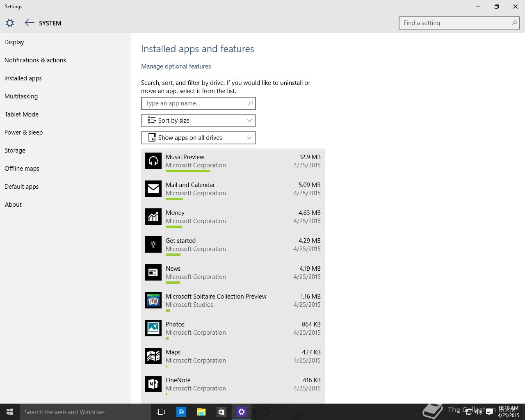Image resolution: width=525 pixels, height=420 pixels.
Task: Click the Type an app name field
Action: 199,103
